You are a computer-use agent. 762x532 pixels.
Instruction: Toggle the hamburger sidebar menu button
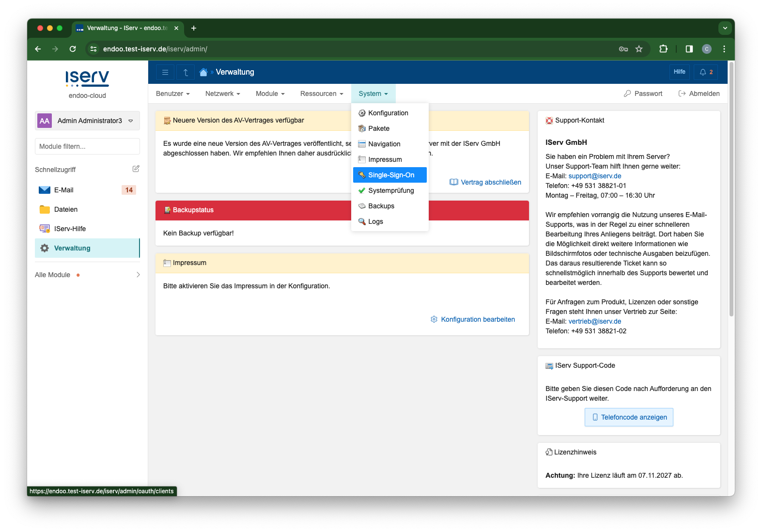click(165, 72)
